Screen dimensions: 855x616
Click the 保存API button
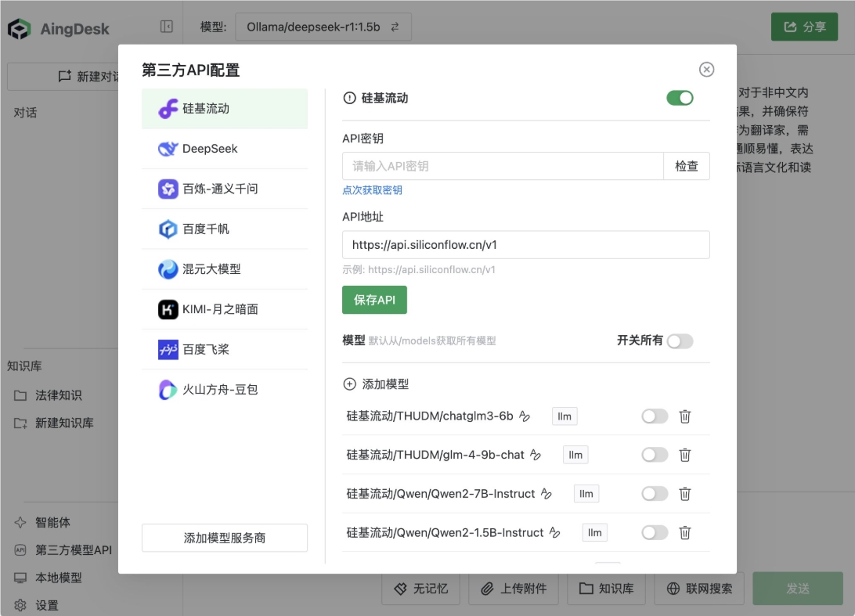point(374,300)
